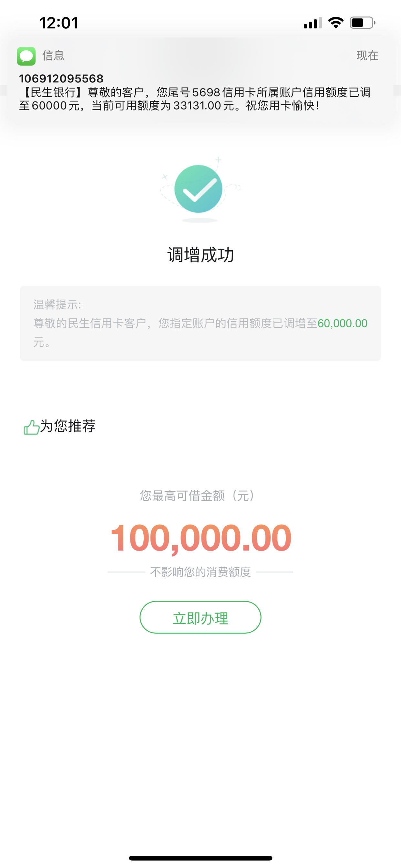Tap the 现在 timestamp on notification
This screenshot has height=868, width=401.
pos(368,56)
